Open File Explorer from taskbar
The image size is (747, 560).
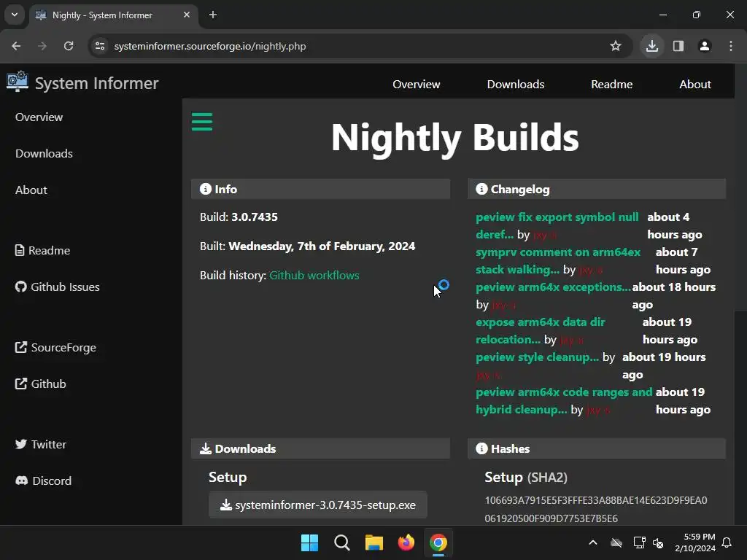point(374,542)
